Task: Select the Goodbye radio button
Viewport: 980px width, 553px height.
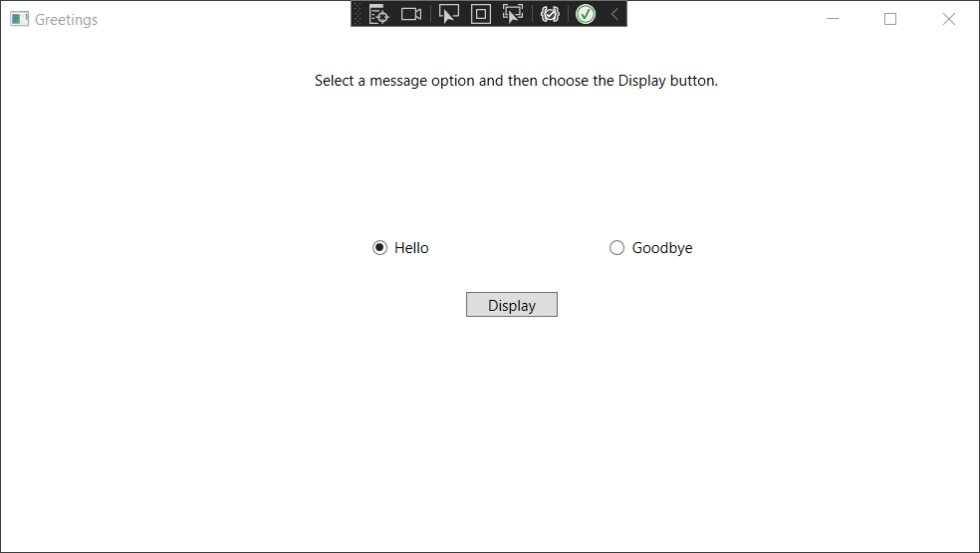Action: click(x=616, y=248)
